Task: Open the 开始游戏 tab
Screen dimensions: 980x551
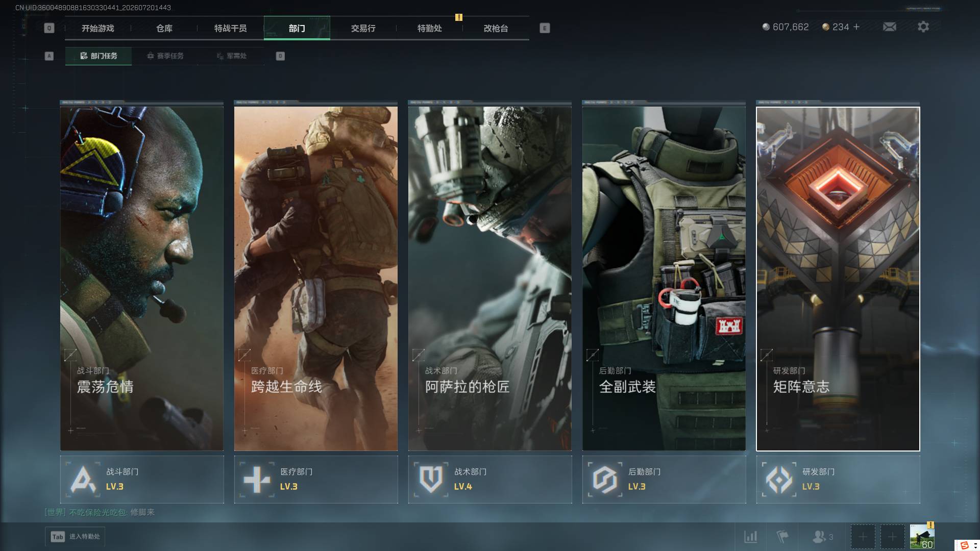Action: click(97, 28)
